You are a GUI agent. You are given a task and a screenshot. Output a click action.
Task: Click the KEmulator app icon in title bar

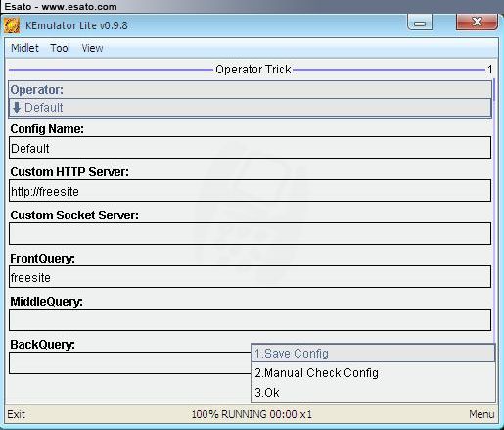[12, 25]
